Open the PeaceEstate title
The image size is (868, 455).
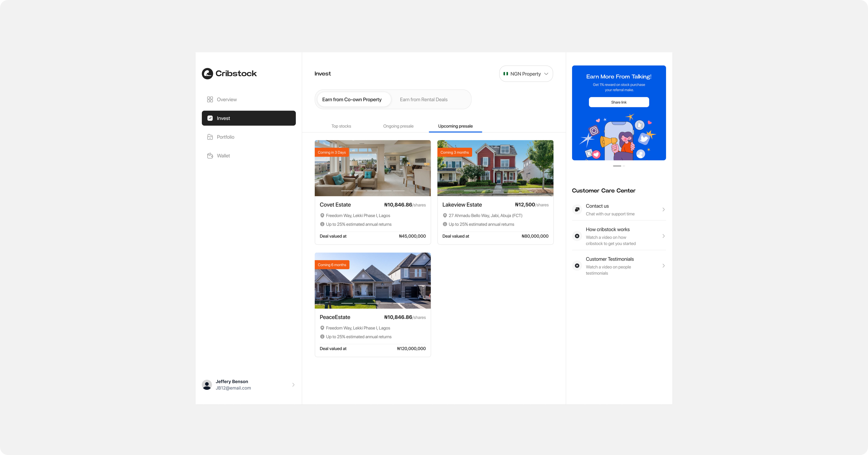click(335, 317)
